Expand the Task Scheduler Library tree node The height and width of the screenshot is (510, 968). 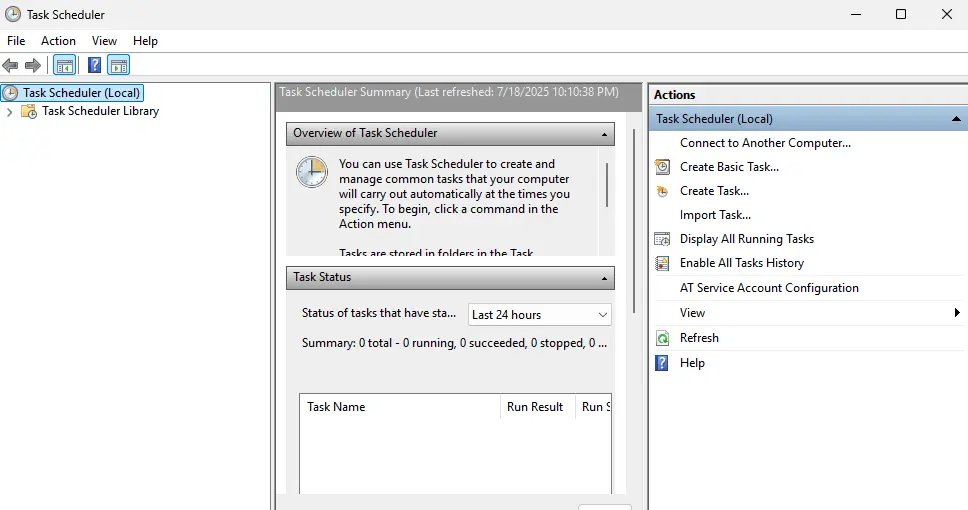pyautogui.click(x=10, y=112)
